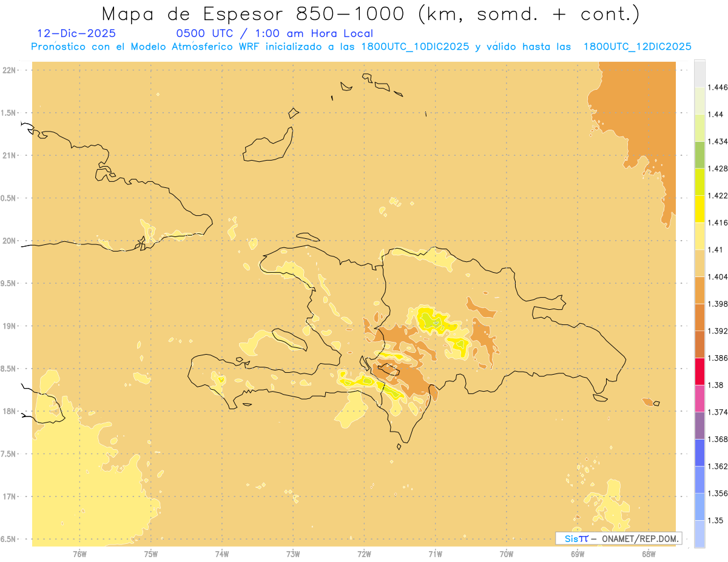
Task: Click the "18N" latitude label
Action: (8, 411)
